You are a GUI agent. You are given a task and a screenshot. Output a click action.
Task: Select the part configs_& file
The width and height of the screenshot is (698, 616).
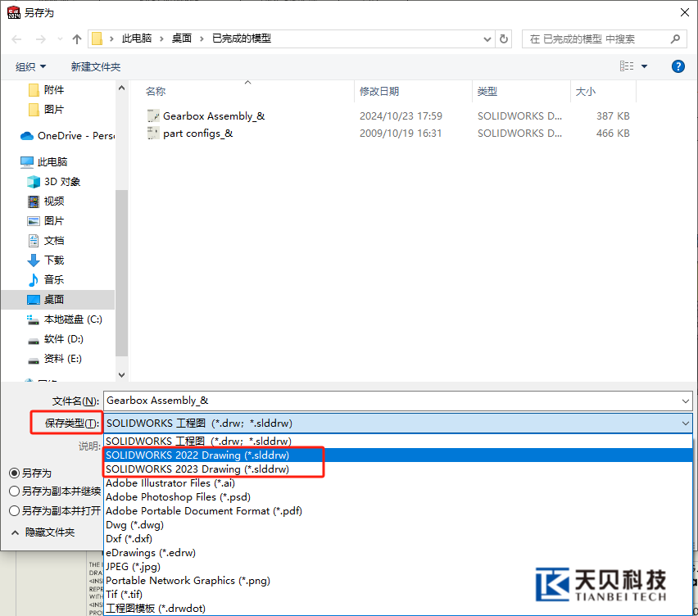coord(197,134)
